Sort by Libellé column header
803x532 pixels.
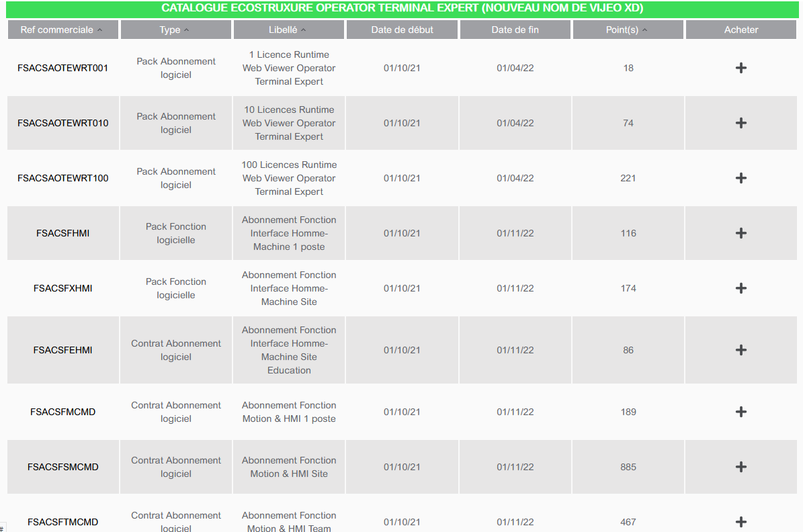tap(288, 30)
